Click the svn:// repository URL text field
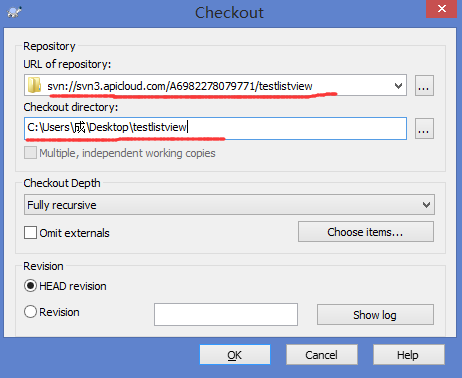 click(x=215, y=85)
